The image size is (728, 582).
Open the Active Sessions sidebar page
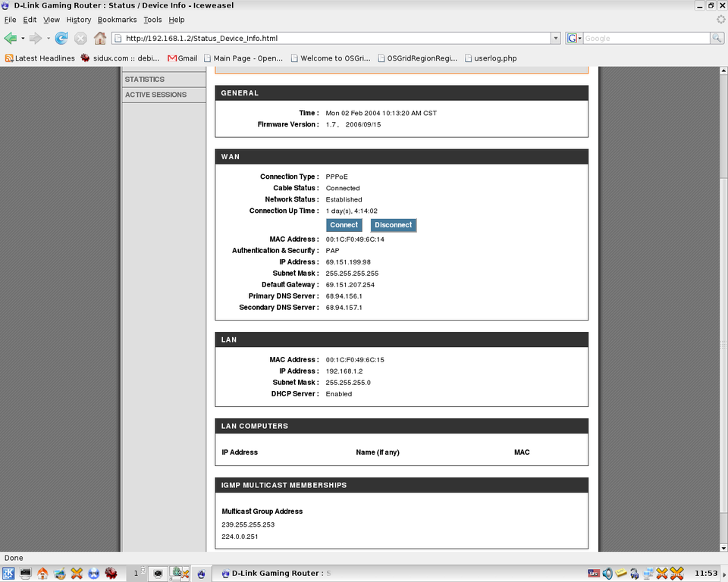pyautogui.click(x=155, y=95)
